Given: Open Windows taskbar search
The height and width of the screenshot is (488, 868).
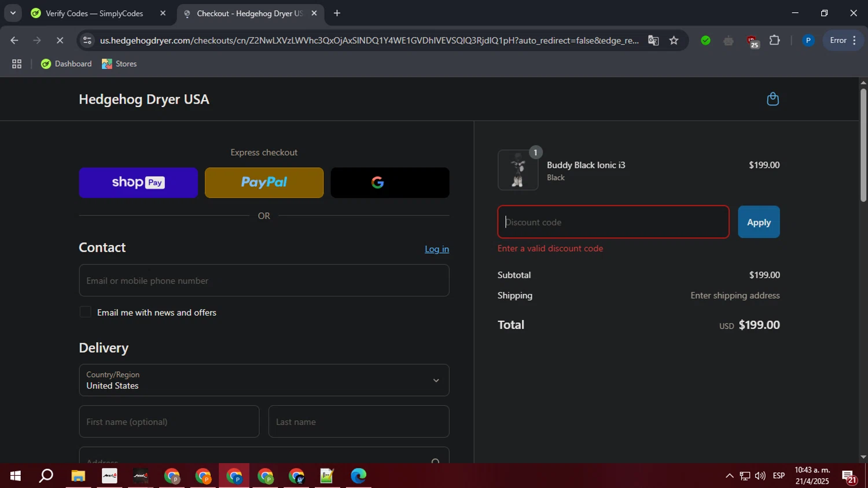Looking at the screenshot, I should [x=46, y=476].
